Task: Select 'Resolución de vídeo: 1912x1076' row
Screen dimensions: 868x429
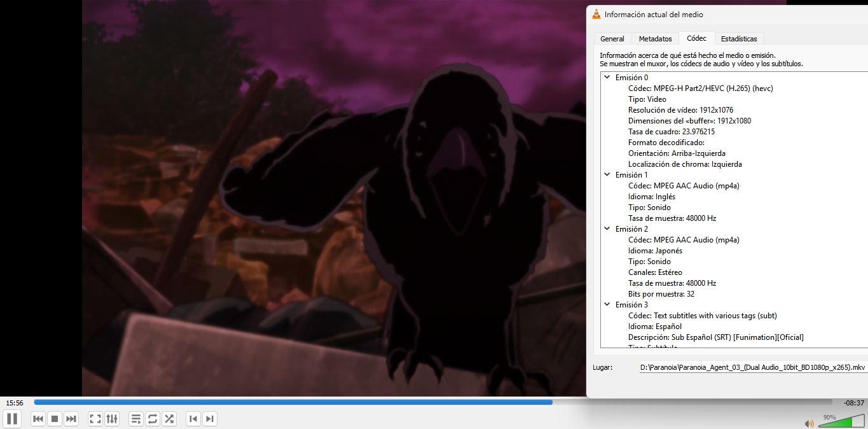Action: coord(680,110)
